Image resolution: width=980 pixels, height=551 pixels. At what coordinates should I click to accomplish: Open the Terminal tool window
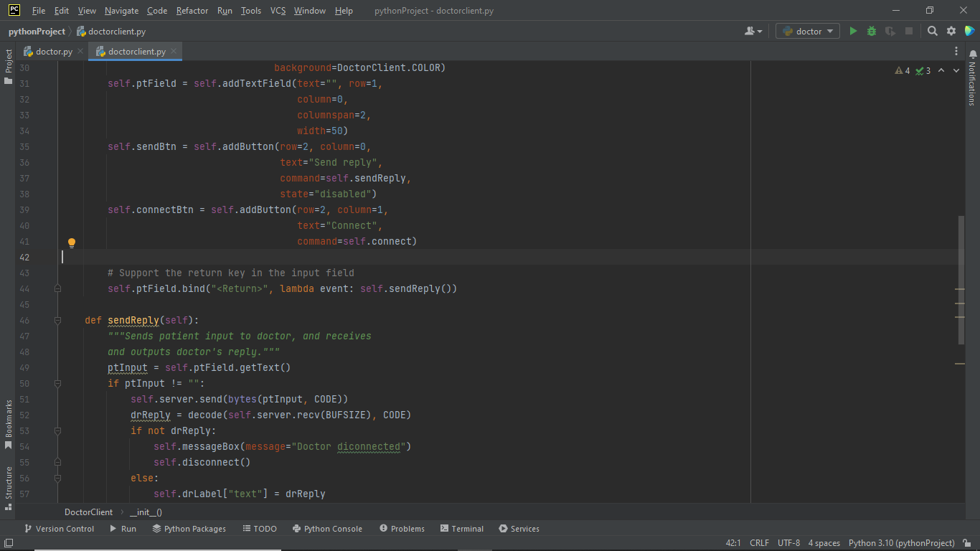[x=461, y=529]
